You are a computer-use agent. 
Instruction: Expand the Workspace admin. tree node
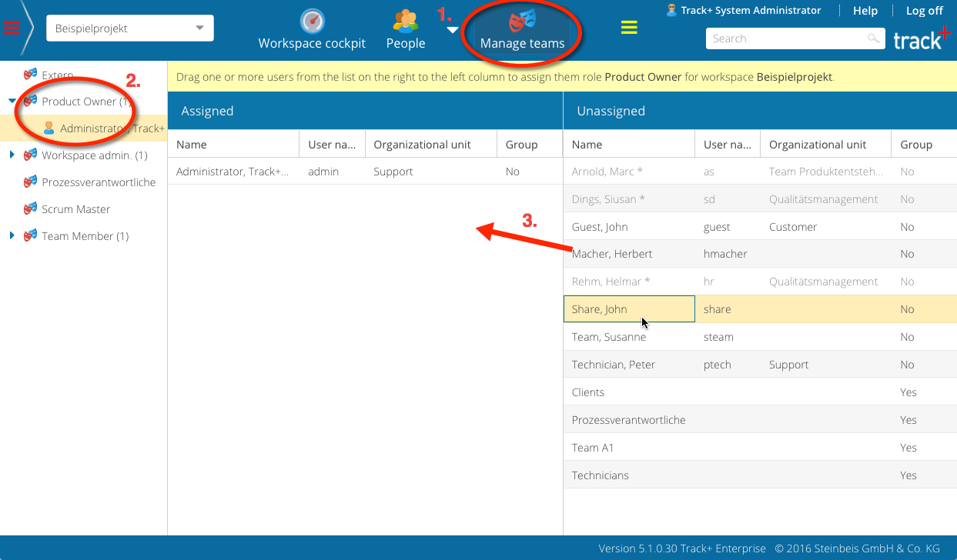[12, 155]
